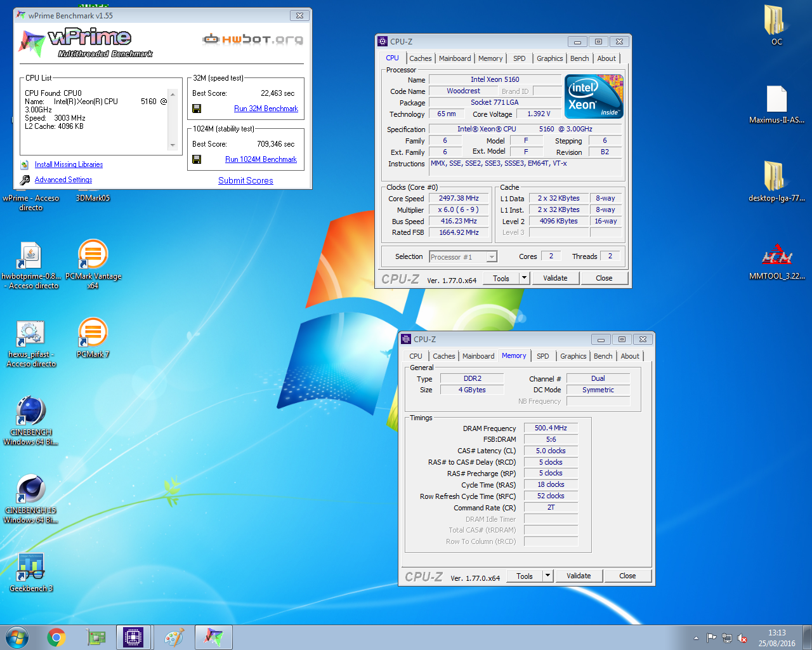Click DRAM Frequency 500.4 MHz value
The height and width of the screenshot is (650, 812).
click(551, 428)
